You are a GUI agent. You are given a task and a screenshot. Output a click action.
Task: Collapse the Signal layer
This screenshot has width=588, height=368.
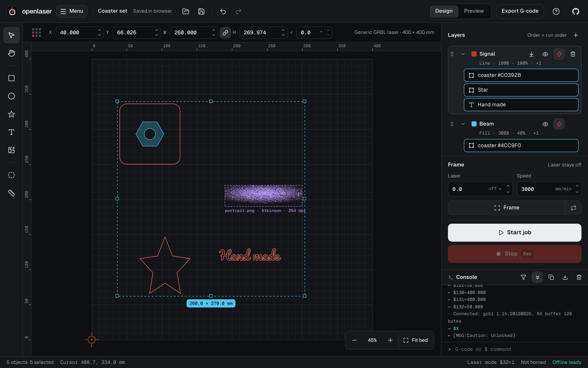coord(463,54)
